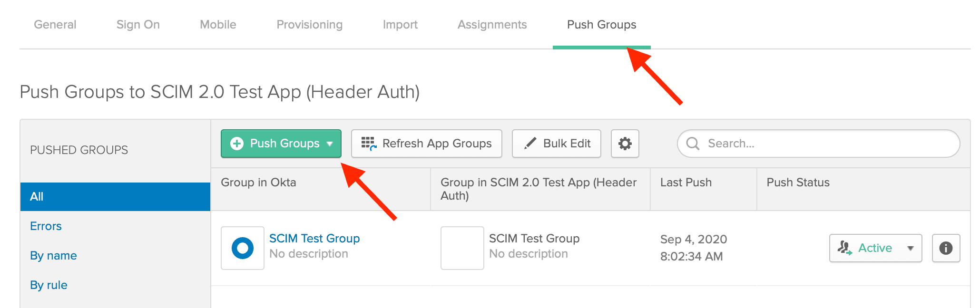Click the Okta logo icon beside SCIM Test Group

[x=243, y=248]
